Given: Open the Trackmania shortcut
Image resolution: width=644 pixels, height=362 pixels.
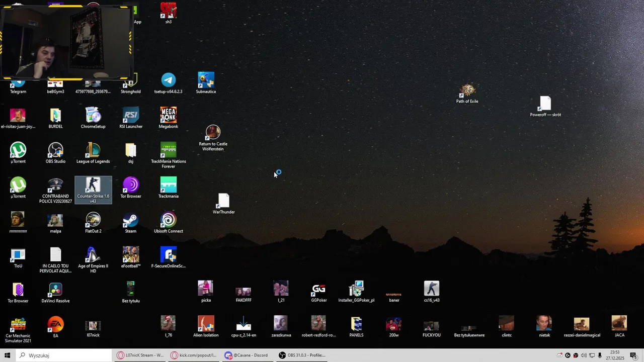Looking at the screenshot, I should pos(169,188).
